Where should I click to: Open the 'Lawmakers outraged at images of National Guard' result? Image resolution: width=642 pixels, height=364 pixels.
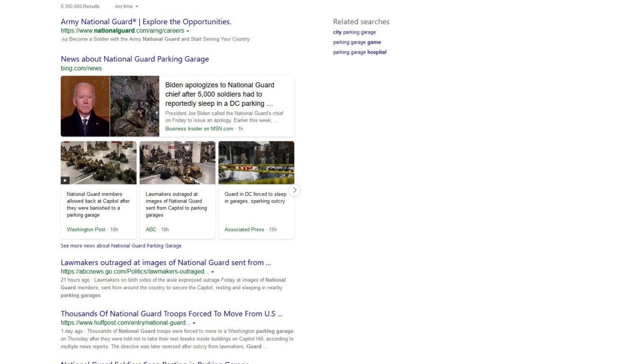(166, 262)
